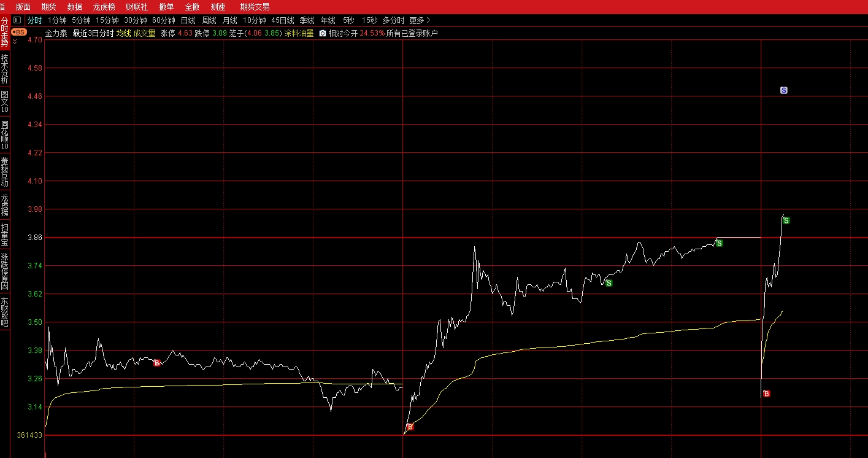
Task: Open the 同花顺F10 sidebar tab
Action: (5, 134)
